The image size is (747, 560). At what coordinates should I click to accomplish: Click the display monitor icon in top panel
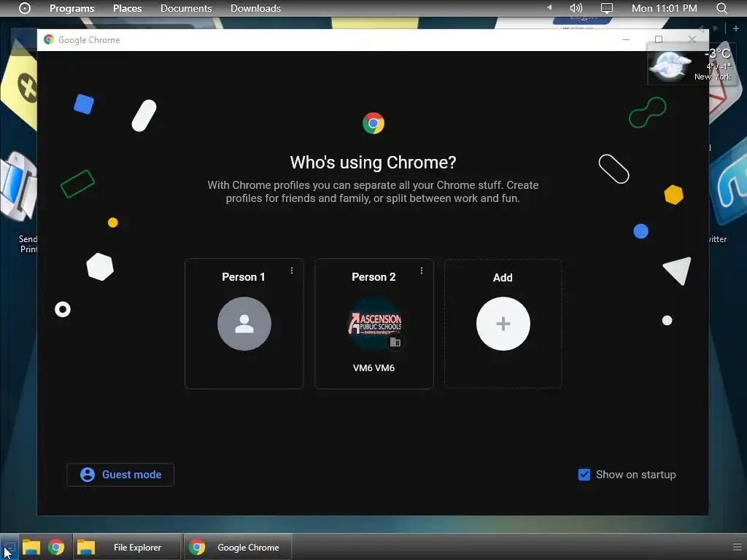606,8
